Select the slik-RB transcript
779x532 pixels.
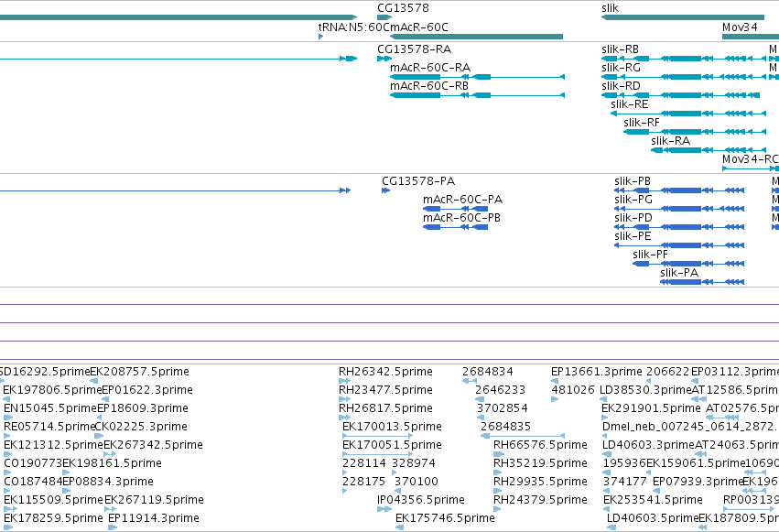684,59
